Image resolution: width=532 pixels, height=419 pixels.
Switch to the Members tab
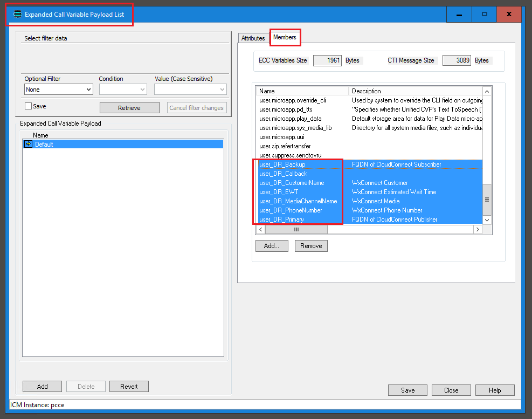tap(285, 37)
